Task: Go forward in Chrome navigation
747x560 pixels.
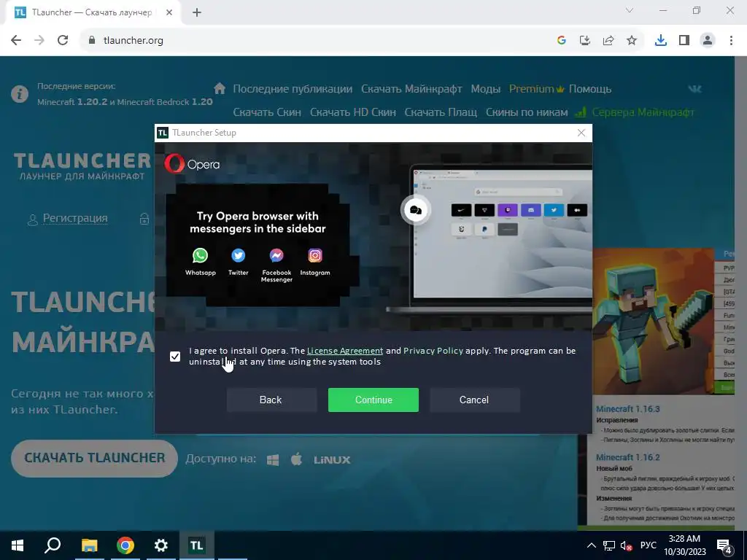Action: pyautogui.click(x=39, y=40)
